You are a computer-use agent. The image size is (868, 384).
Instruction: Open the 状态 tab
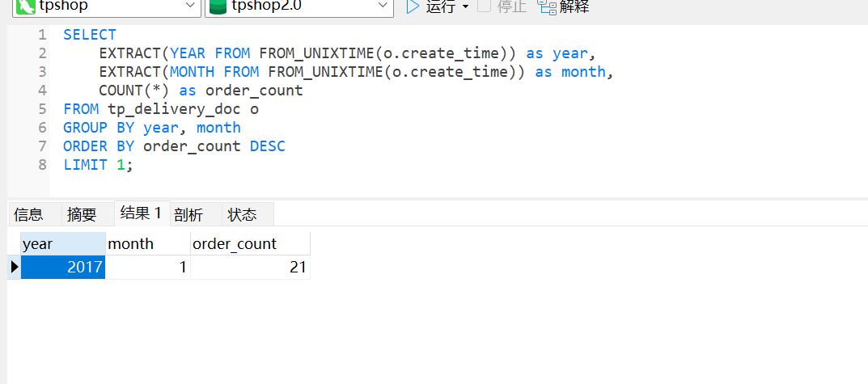point(248,214)
